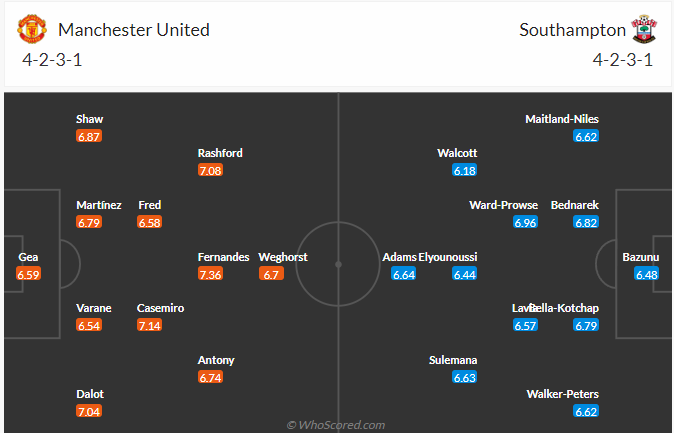Select Bednarek's 6.82 rating badge

click(x=586, y=222)
